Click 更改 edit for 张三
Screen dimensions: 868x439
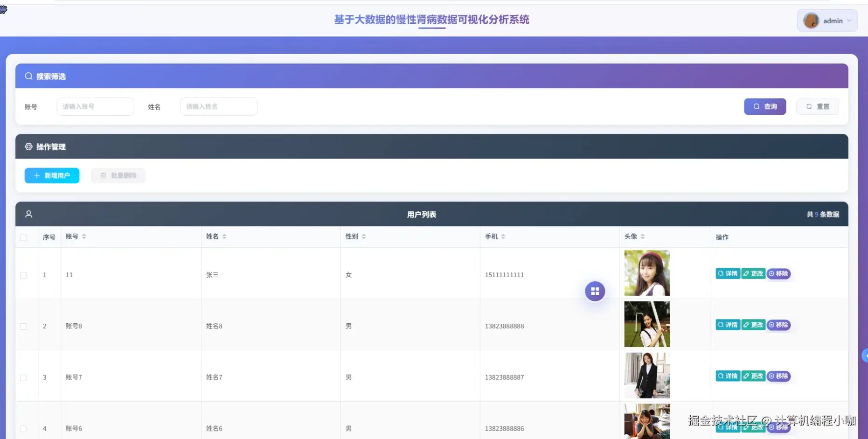(753, 274)
